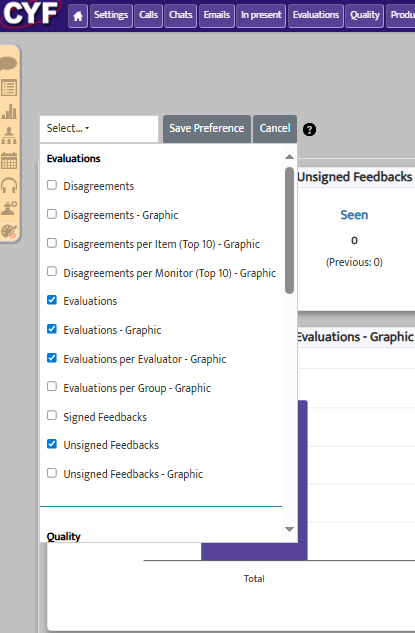Open the list form sidebar icon
The width and height of the screenshot is (415, 633).
[x=9, y=88]
